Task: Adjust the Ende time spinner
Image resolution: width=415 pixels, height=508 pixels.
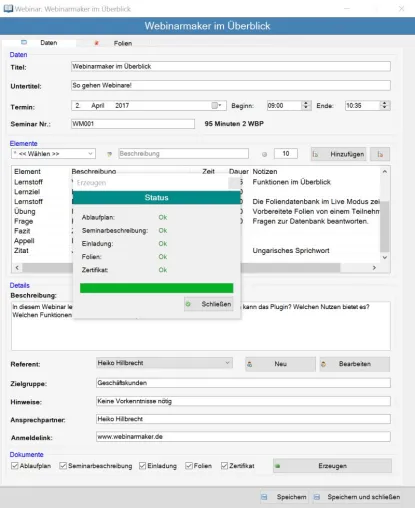Action: pyautogui.click(x=385, y=105)
